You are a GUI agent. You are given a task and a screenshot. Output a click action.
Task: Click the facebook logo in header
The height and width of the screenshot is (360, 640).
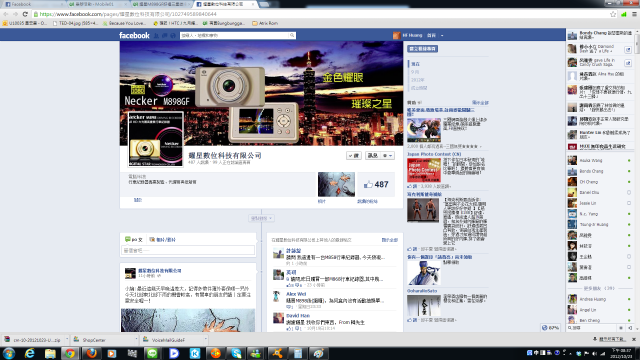(134, 36)
